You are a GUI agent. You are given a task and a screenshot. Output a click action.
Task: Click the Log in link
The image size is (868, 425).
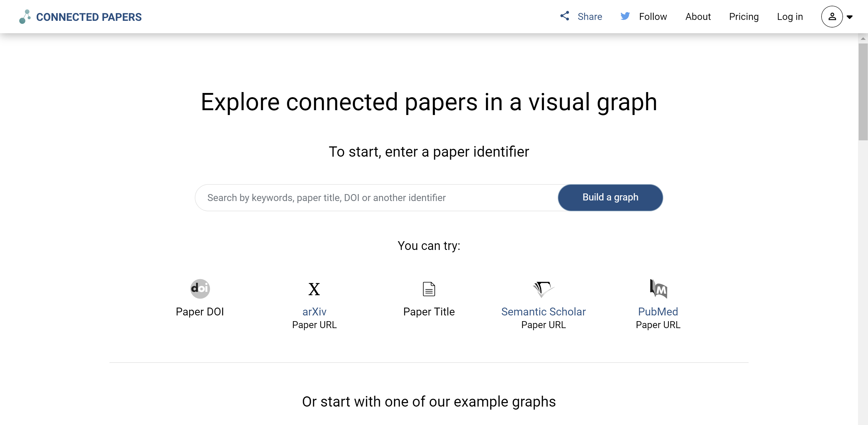[790, 17]
